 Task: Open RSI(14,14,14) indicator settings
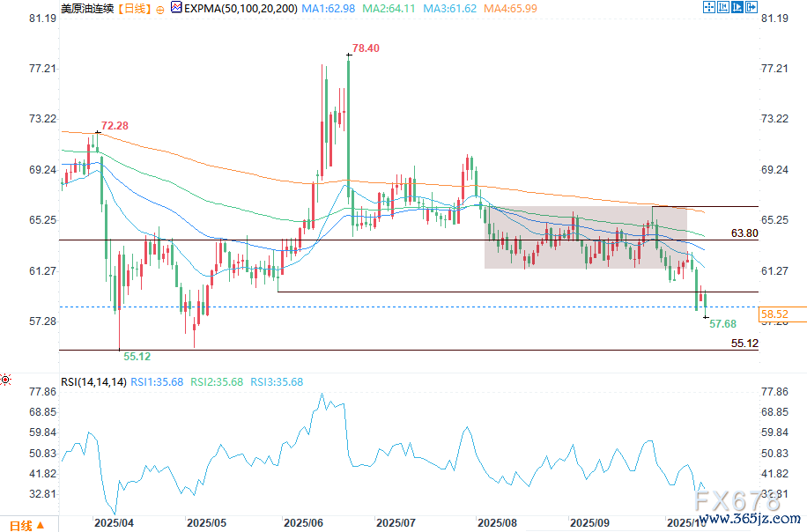click(94, 381)
